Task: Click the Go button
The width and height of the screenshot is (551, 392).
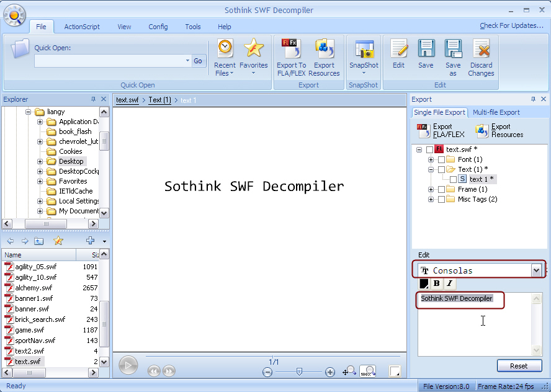Action: click(198, 61)
